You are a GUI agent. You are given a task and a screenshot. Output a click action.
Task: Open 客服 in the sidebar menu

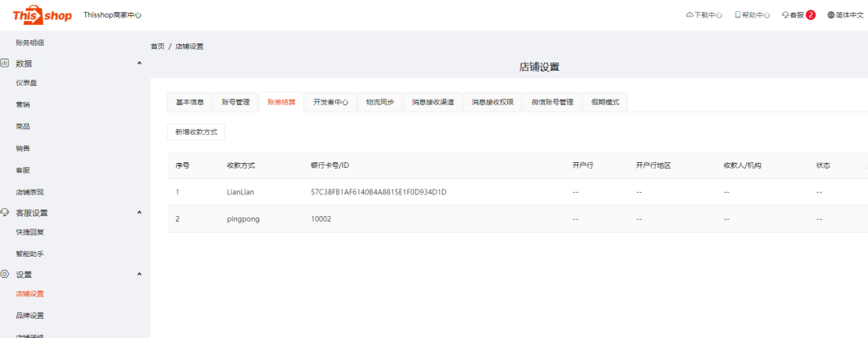pyautogui.click(x=23, y=170)
